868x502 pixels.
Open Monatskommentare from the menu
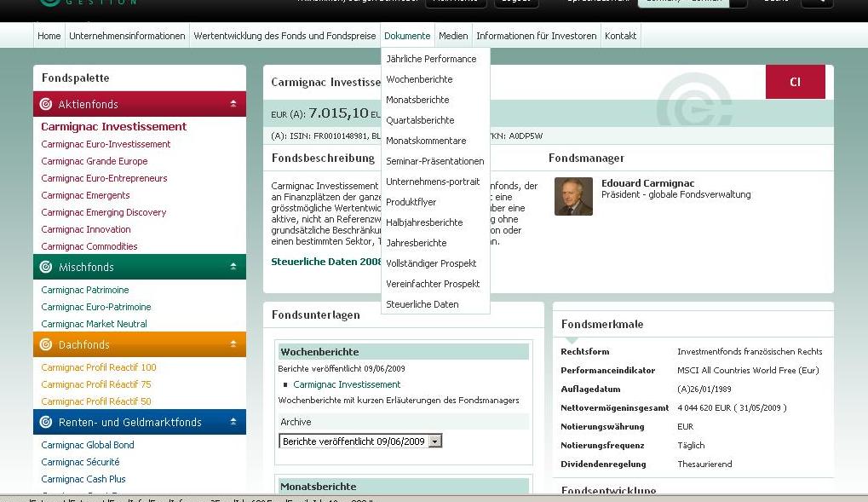[426, 141]
